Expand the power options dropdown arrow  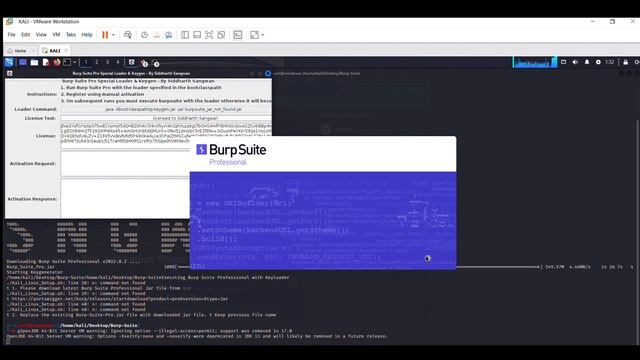[x=113, y=35]
